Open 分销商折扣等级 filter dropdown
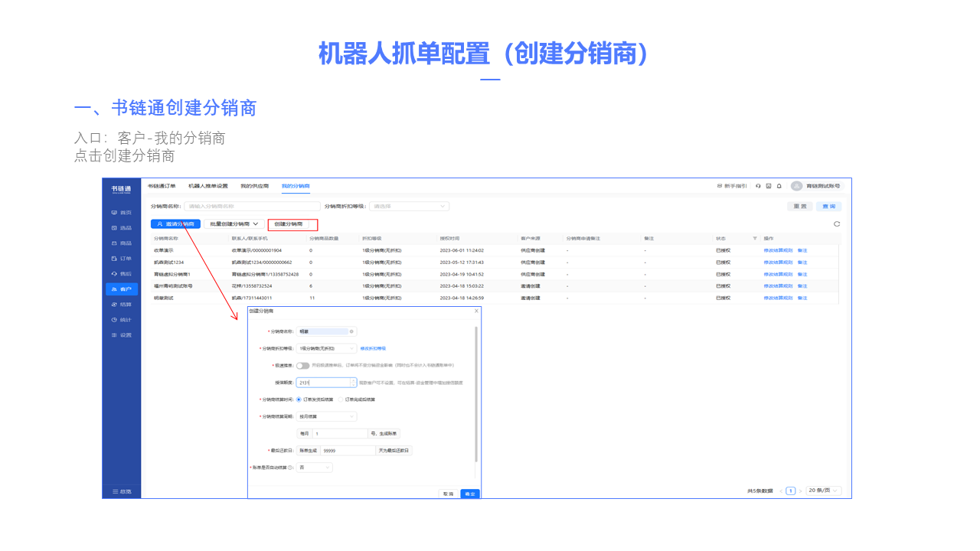Viewport: 980px width, 551px height. coord(409,207)
